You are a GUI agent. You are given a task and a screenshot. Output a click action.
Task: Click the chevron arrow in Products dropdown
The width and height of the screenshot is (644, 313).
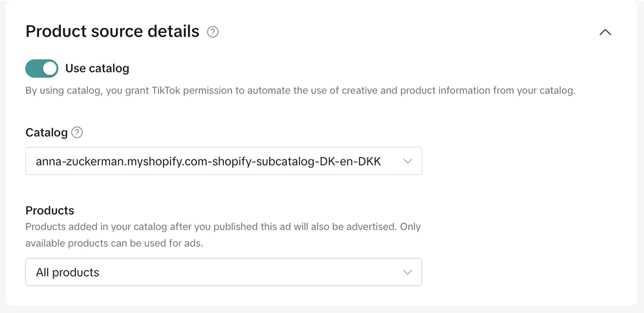click(x=408, y=272)
